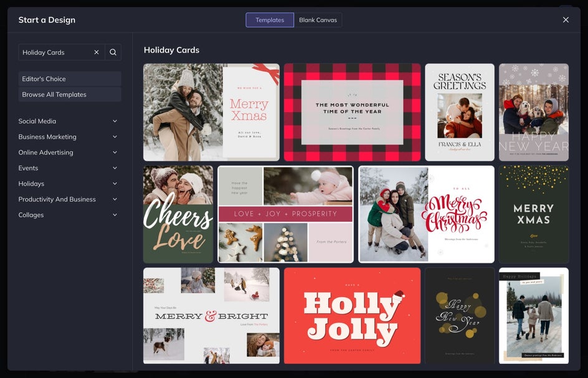Close the Start a Design dialog
Screen dimensions: 588x378
(x=566, y=20)
